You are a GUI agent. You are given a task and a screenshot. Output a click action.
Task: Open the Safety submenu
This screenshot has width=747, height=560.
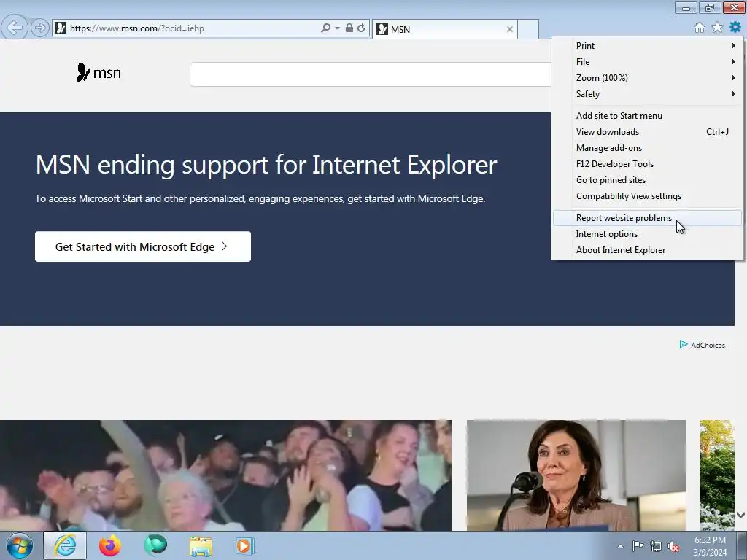648,94
